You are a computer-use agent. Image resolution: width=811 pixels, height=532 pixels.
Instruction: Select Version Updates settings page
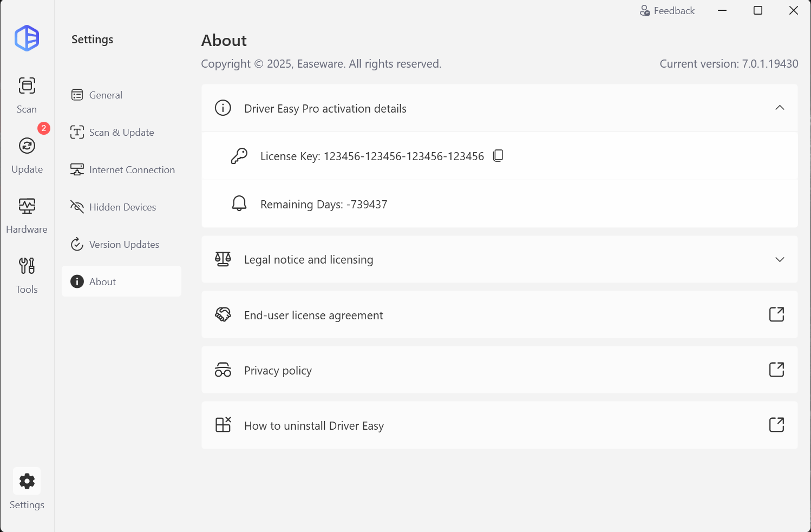[x=121, y=245]
